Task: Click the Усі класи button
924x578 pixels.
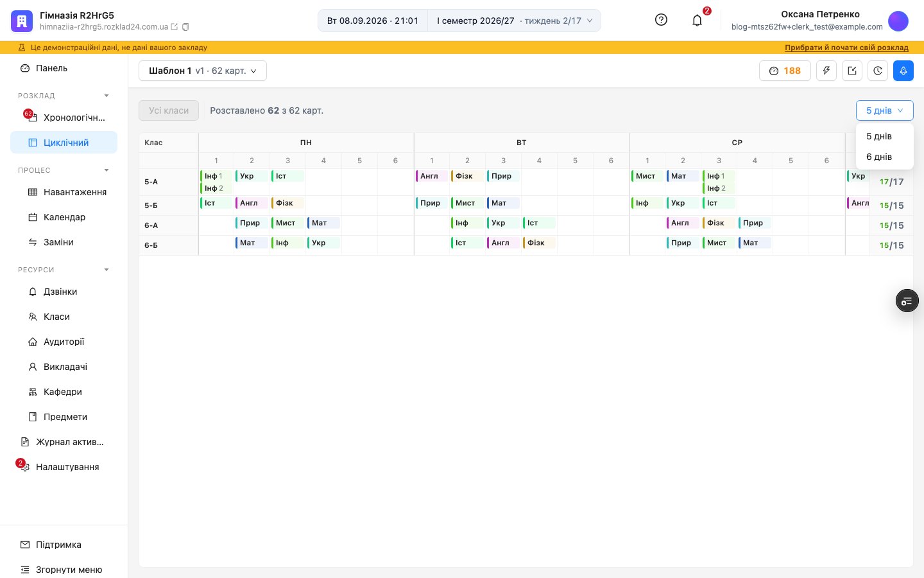Action: point(169,110)
